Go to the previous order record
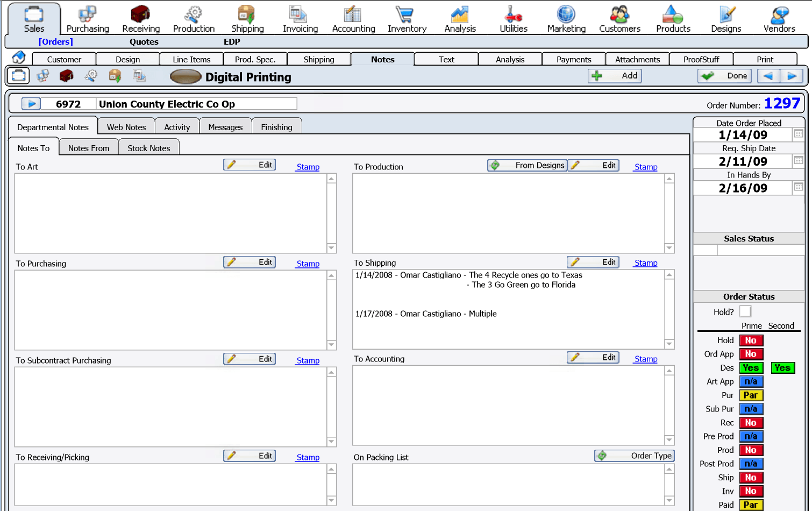 coord(768,76)
